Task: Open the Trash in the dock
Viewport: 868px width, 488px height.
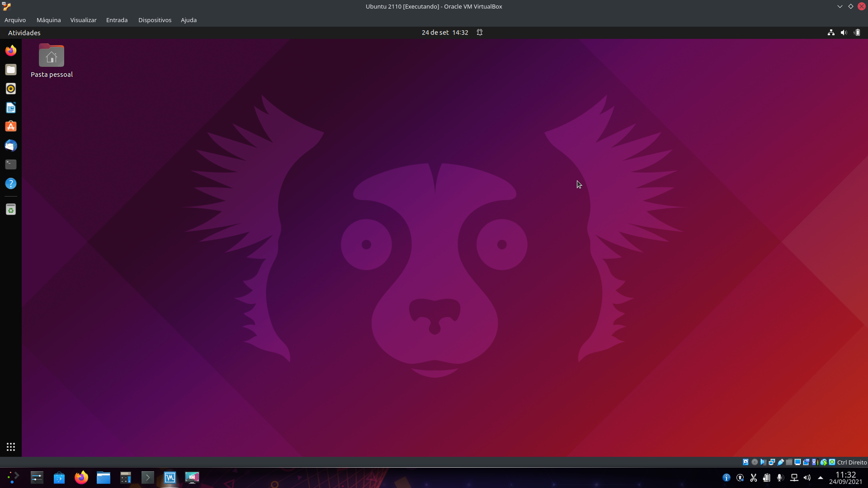Action: [11, 210]
